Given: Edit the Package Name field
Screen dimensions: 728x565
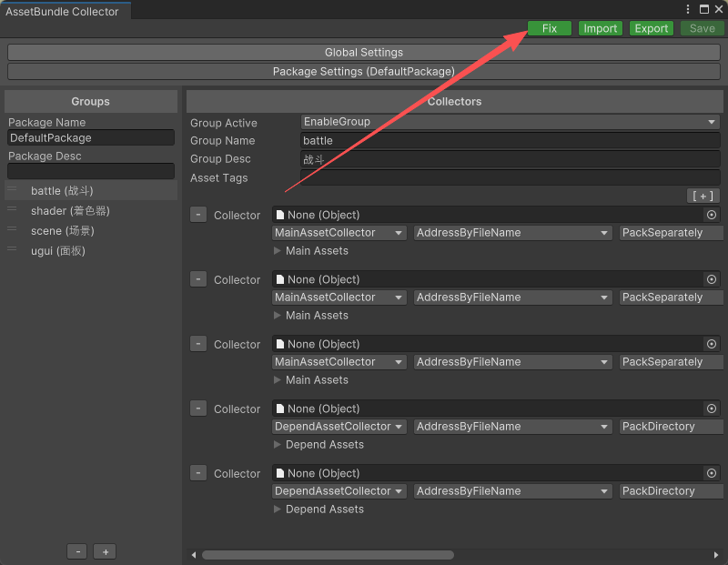Looking at the screenshot, I should pos(91,138).
